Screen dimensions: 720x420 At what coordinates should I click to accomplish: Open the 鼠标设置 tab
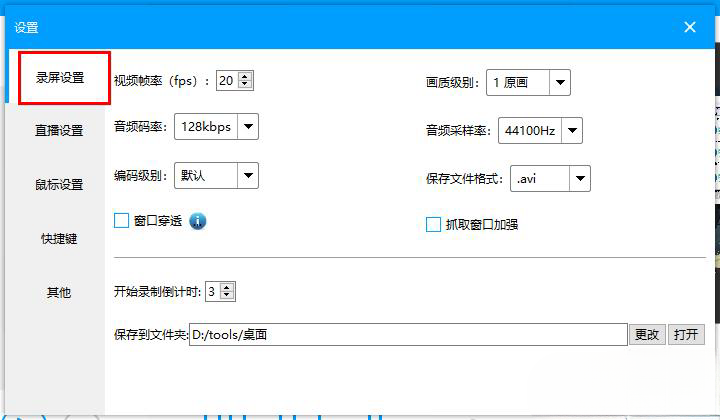coord(59,185)
